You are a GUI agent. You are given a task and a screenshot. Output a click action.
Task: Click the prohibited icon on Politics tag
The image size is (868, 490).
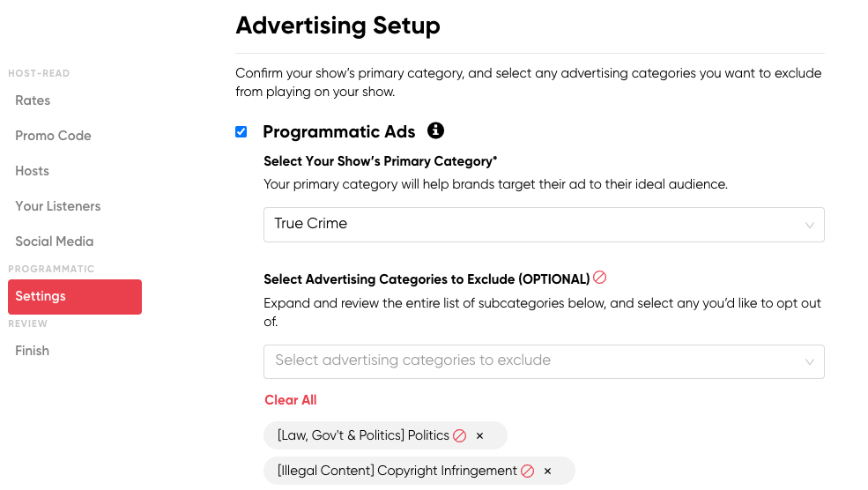click(459, 435)
